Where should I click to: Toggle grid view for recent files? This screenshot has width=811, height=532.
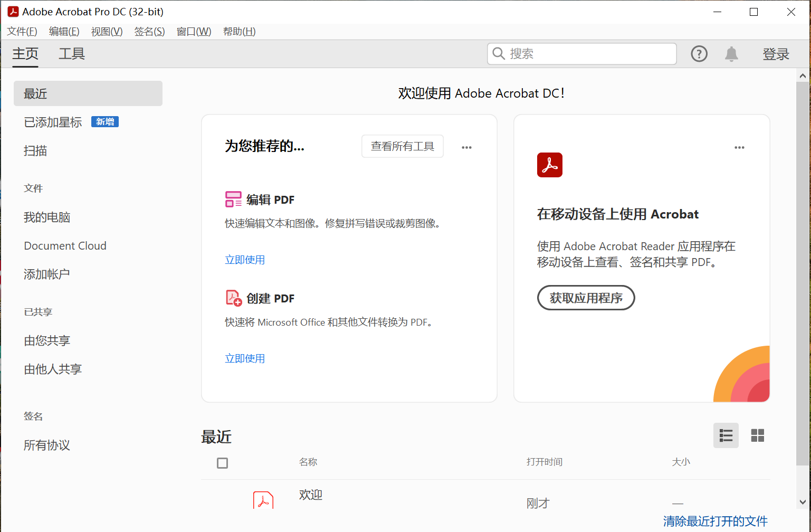758,435
